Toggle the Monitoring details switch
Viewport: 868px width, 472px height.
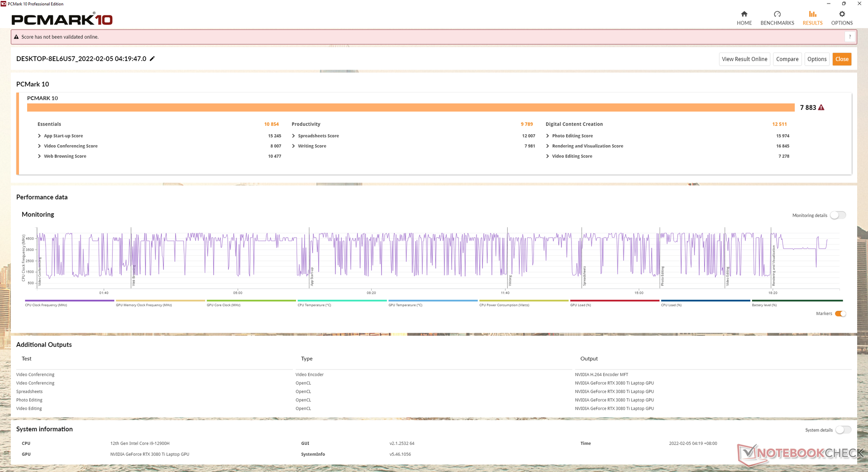coord(838,215)
